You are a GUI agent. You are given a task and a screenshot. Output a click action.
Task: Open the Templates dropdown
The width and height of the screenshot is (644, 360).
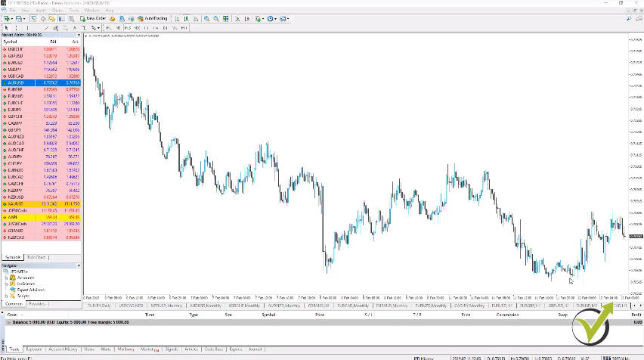[284, 18]
